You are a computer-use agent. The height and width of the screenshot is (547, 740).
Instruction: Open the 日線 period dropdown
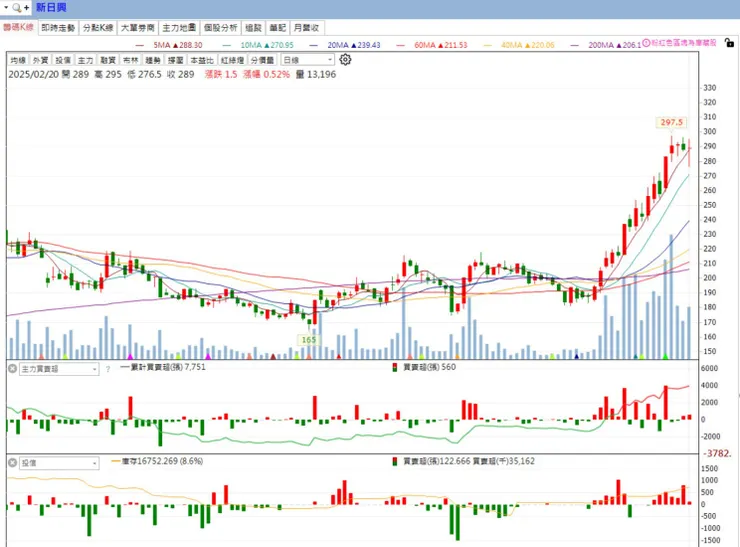(307, 60)
